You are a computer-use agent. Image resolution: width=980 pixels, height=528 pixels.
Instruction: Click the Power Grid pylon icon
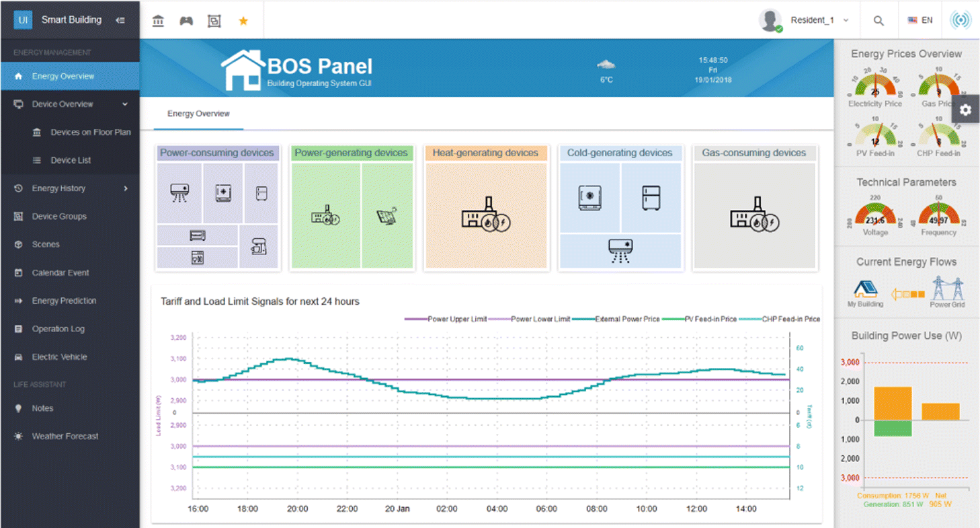pyautogui.click(x=948, y=288)
